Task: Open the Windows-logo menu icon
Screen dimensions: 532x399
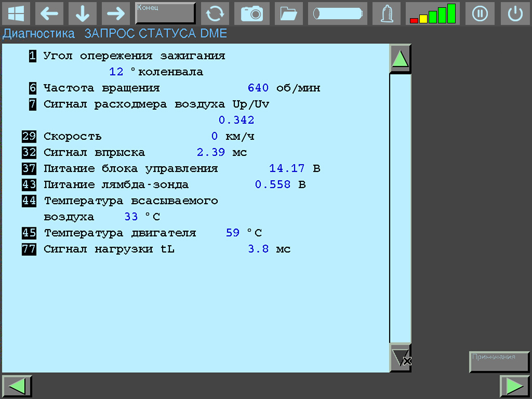Action: [x=16, y=14]
